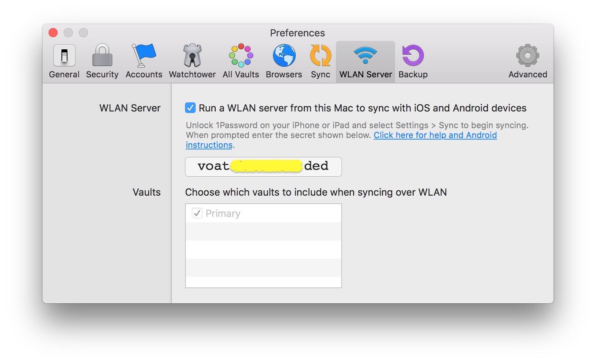Toggle the Primary vault checkbox
596x364 pixels.
(x=197, y=213)
